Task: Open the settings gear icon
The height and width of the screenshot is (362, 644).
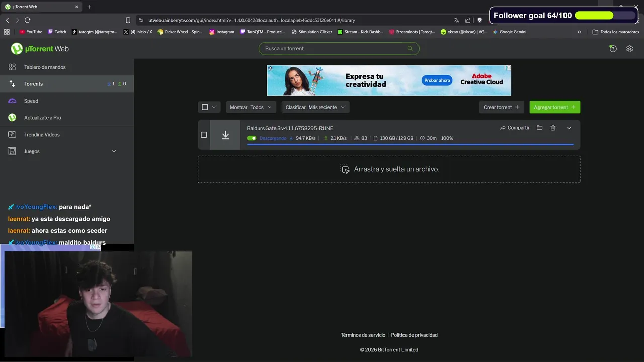Action: click(629, 49)
